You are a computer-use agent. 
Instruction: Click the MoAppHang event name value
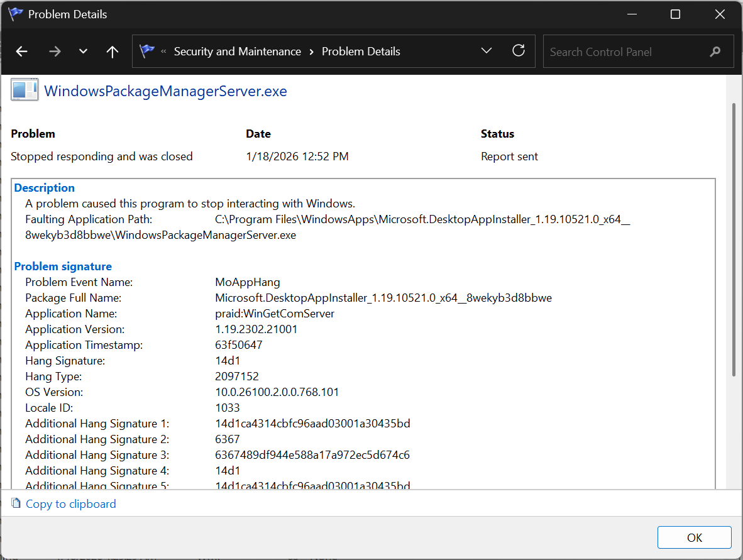247,282
